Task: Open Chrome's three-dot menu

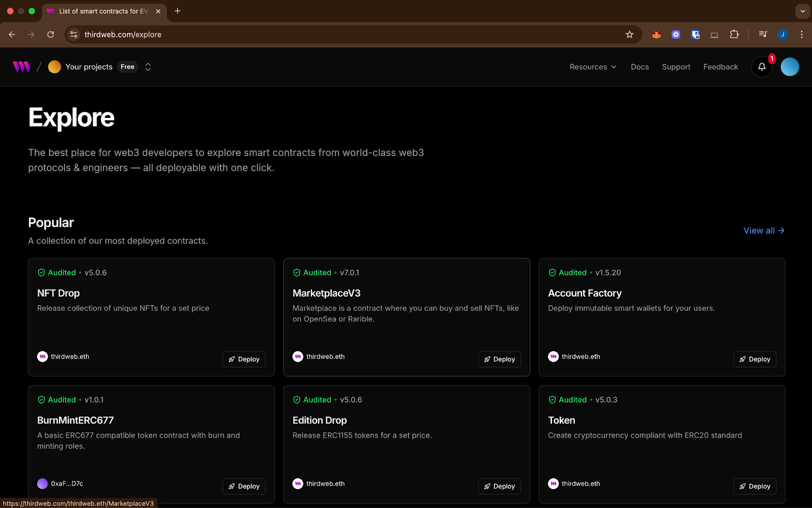Action: pyautogui.click(x=802, y=35)
